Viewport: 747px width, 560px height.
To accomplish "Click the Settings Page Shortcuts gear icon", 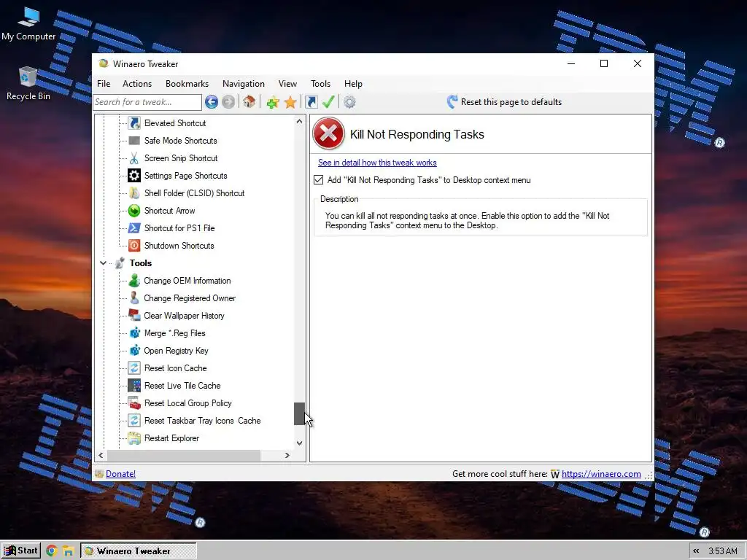I will [x=134, y=176].
